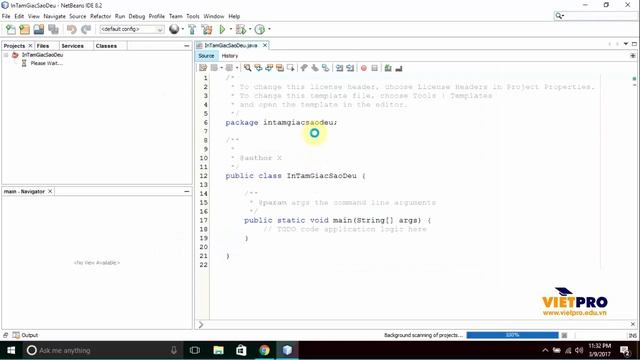Screen dimensions: 640x360
Task: Open the File menu
Action: (6, 16)
